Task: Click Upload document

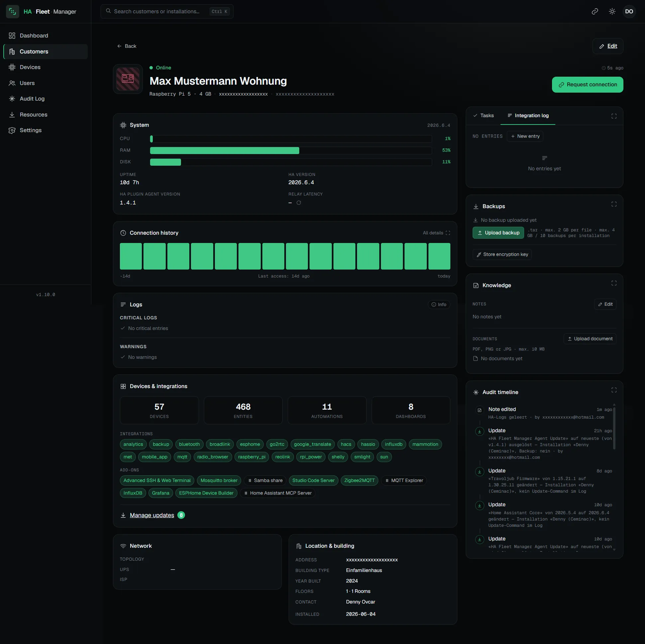Action: click(590, 339)
